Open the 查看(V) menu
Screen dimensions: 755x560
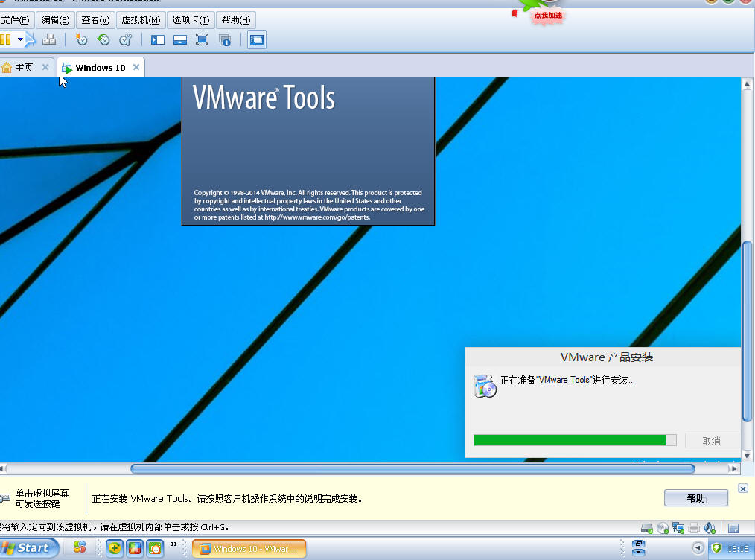point(95,20)
